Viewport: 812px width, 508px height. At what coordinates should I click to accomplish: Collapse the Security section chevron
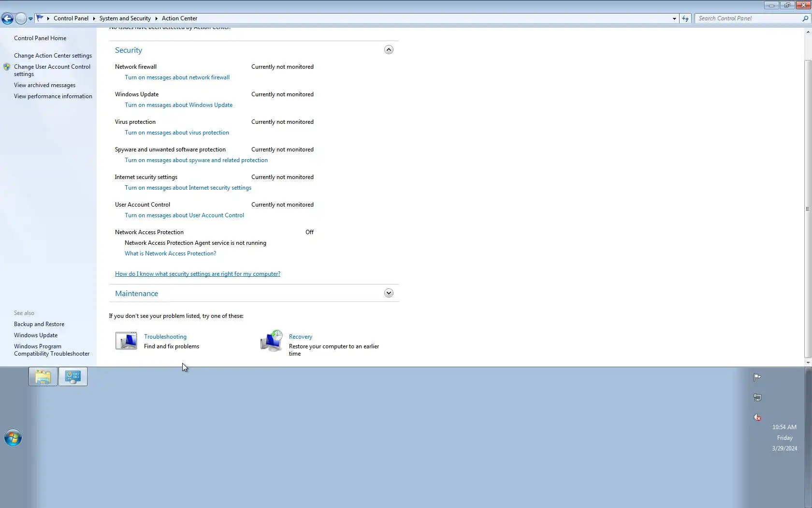point(389,50)
